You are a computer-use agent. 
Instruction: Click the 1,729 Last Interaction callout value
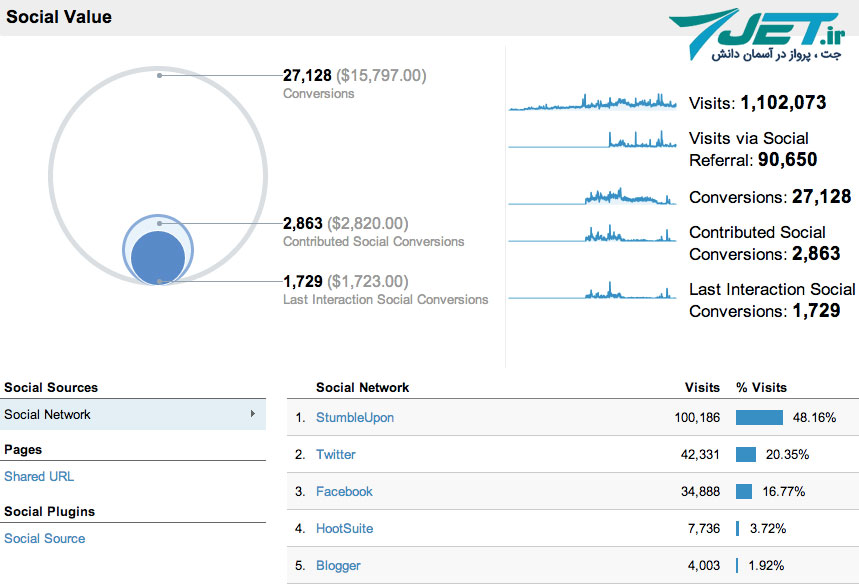tap(303, 281)
